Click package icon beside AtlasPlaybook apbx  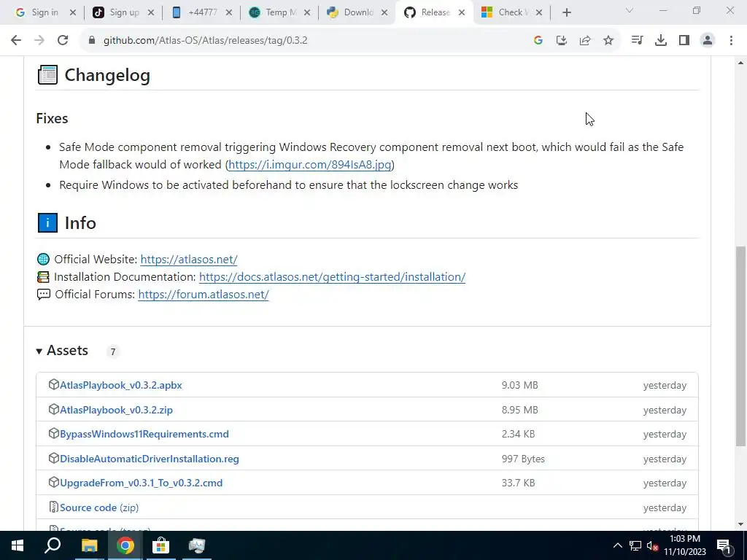click(54, 384)
